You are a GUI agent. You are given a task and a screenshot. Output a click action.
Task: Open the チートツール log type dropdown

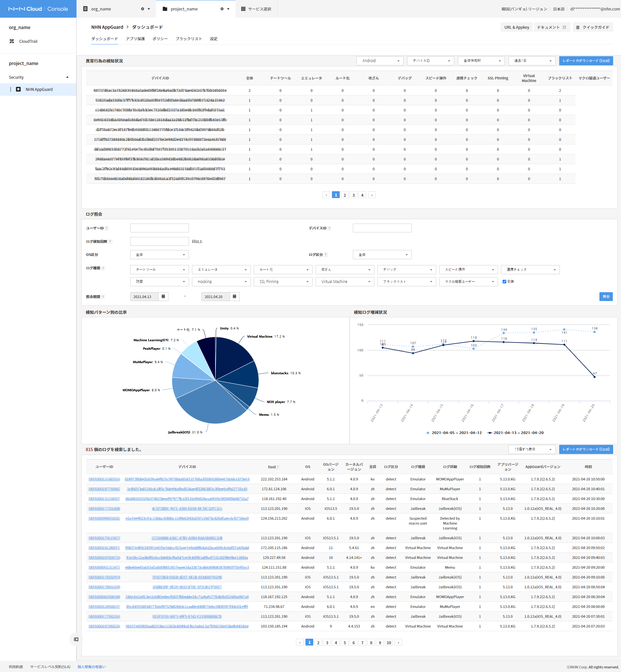click(x=159, y=270)
